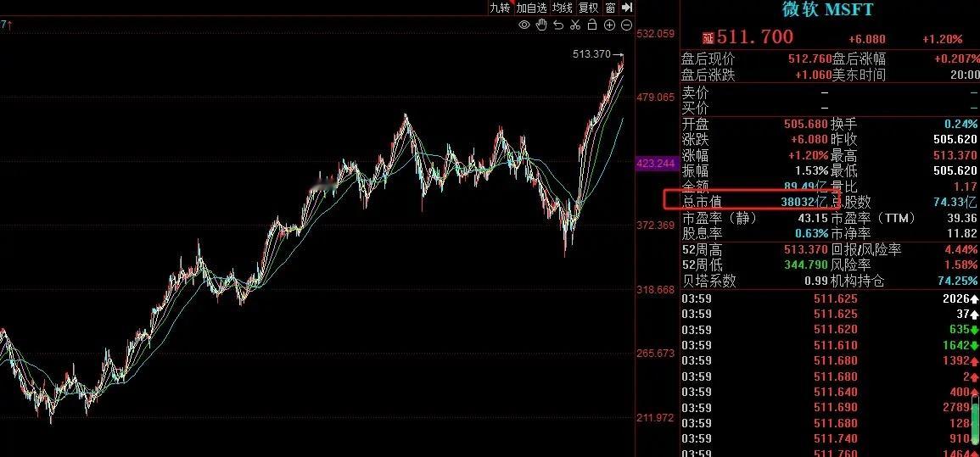The image size is (980, 457).
Task: Open the 复权 adjustment option
Action: coord(588,8)
